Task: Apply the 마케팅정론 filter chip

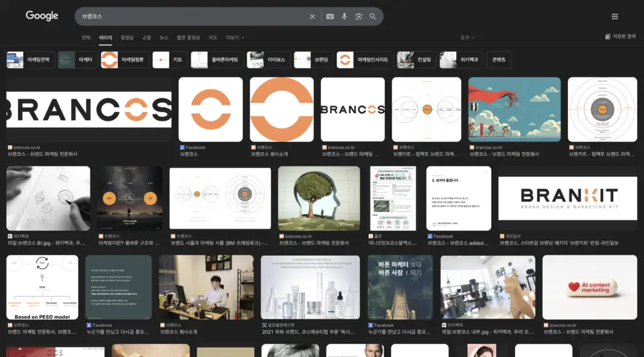Action: click(125, 60)
